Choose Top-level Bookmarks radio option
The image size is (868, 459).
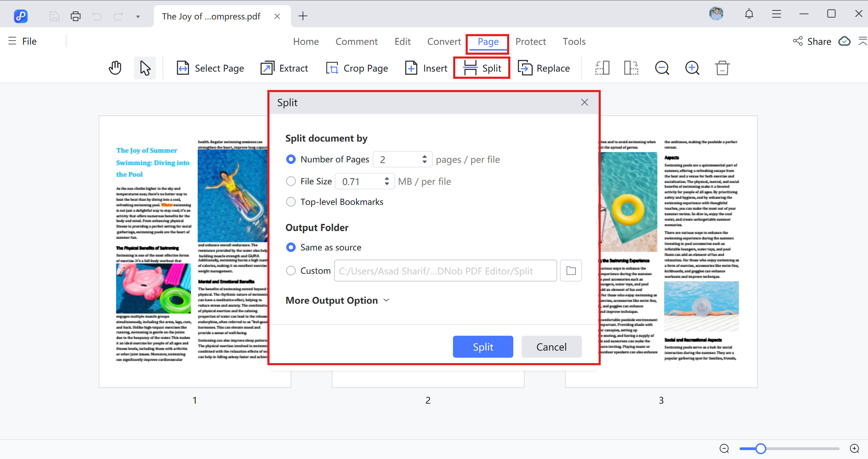pos(291,202)
